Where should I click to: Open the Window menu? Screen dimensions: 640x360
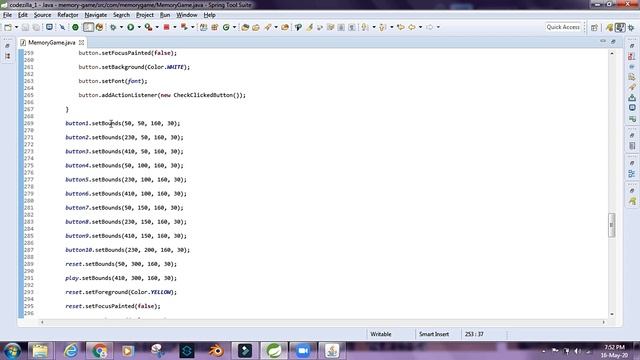[187, 15]
